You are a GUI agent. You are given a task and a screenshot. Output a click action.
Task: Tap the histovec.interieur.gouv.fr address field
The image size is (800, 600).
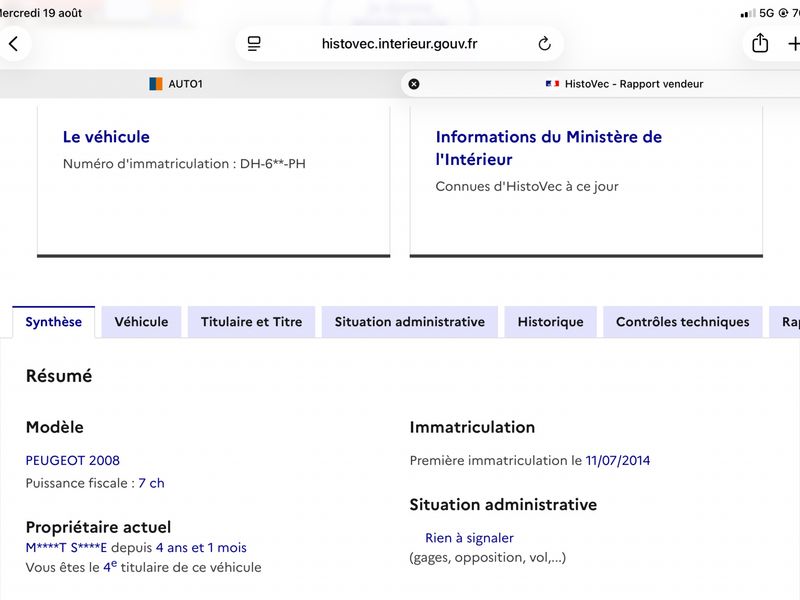point(399,44)
